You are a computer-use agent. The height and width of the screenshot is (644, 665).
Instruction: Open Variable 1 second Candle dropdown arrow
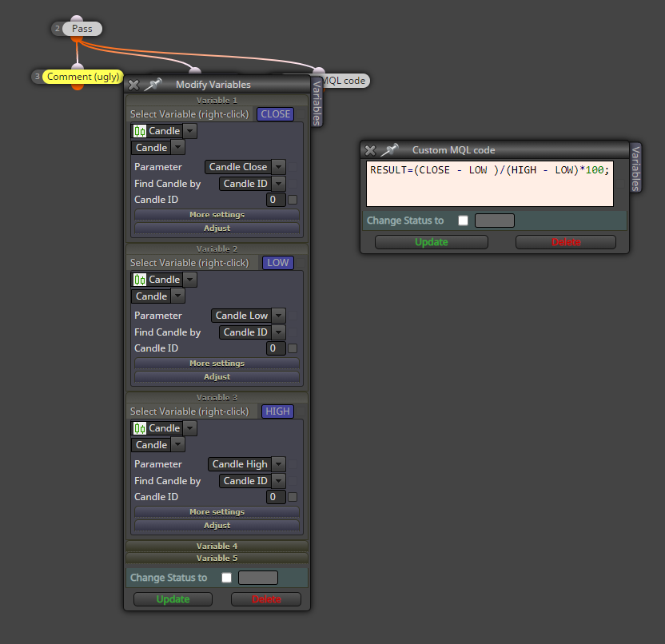pyautogui.click(x=177, y=148)
